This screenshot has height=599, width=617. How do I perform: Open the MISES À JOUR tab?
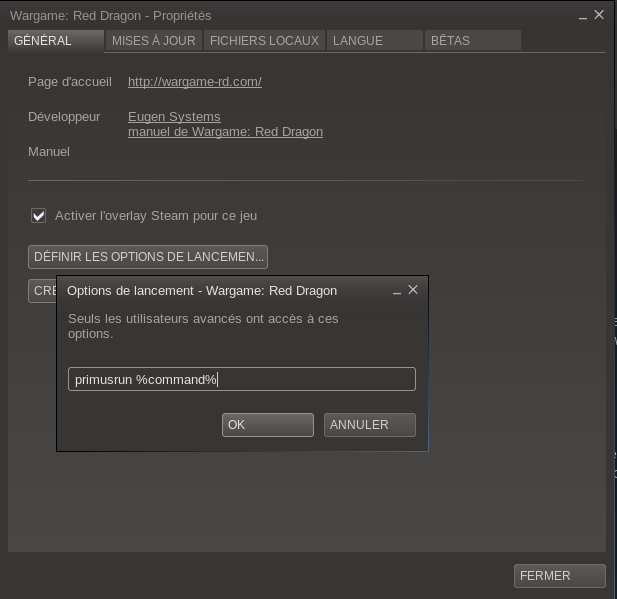154,41
